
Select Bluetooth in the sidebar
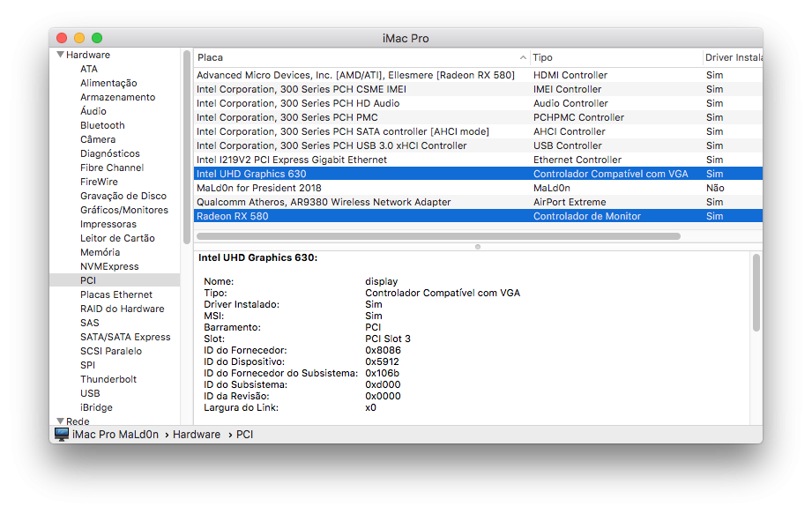pos(102,125)
